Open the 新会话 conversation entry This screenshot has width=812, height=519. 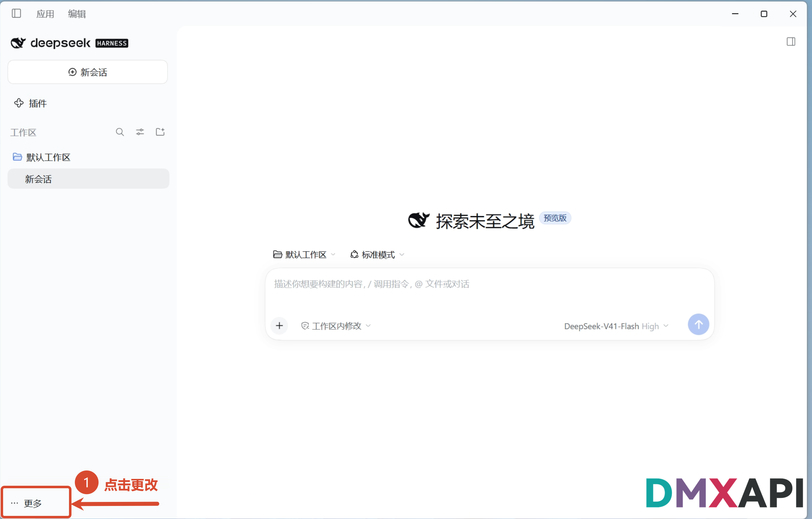point(88,179)
